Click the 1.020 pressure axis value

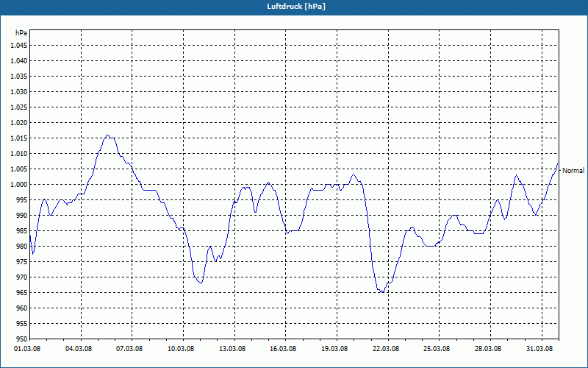pos(19,123)
